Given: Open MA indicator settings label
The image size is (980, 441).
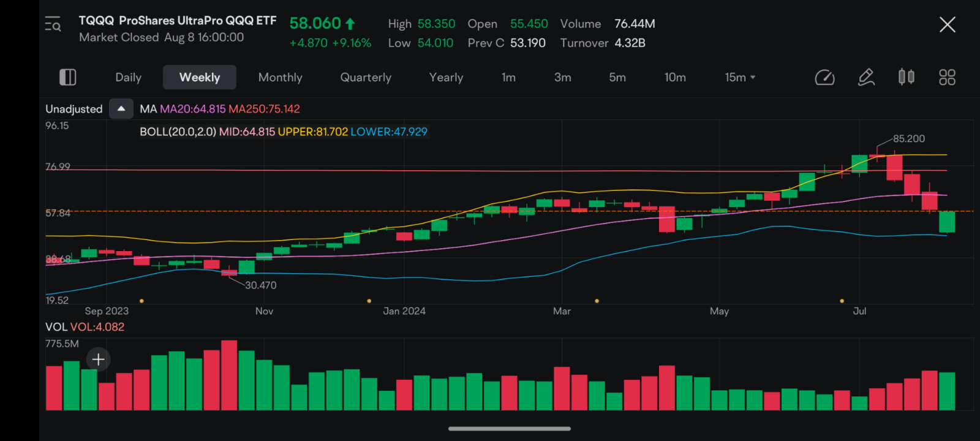Looking at the screenshot, I should click(x=148, y=109).
